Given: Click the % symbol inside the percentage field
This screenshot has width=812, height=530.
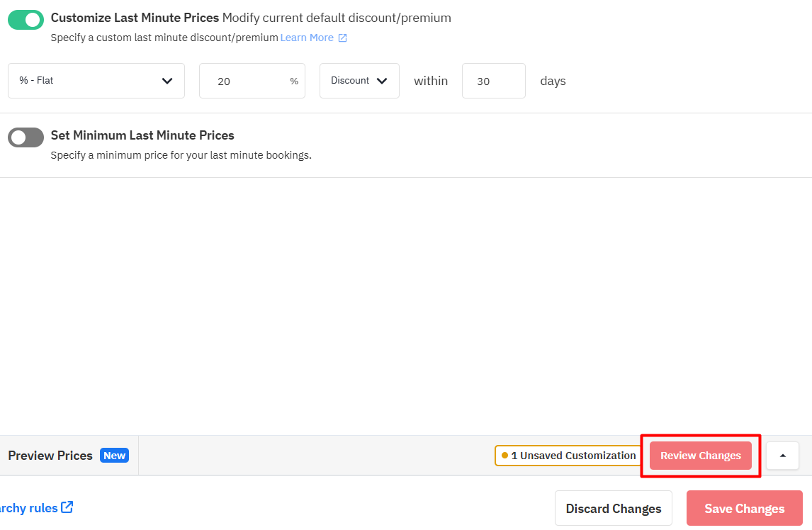Looking at the screenshot, I should click(x=294, y=81).
